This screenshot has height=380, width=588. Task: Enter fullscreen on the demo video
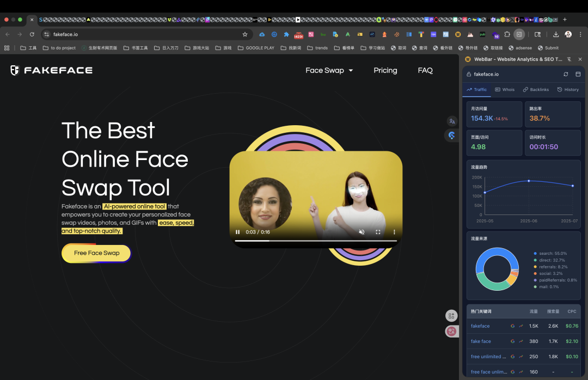pos(378,232)
